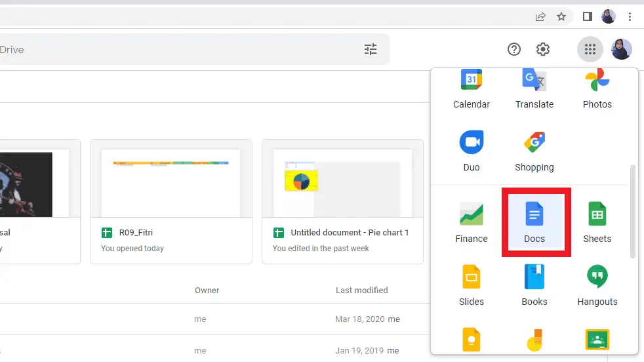Share this page from address bar
Image resolution: width=644 pixels, height=362 pixels.
pos(540,16)
